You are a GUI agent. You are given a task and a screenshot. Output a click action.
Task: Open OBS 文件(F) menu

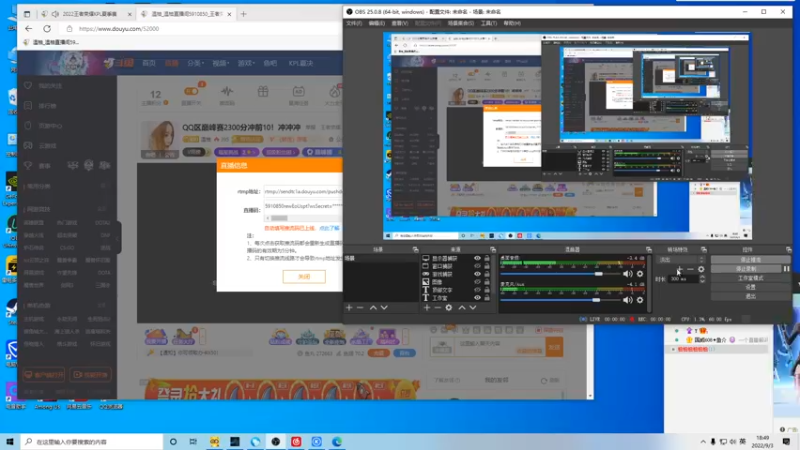pyautogui.click(x=354, y=23)
